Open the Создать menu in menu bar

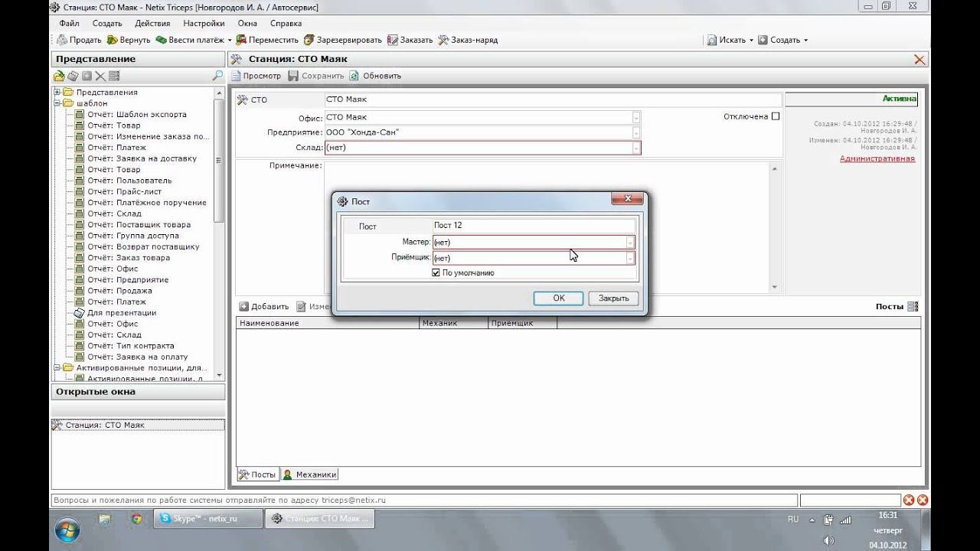107,24
